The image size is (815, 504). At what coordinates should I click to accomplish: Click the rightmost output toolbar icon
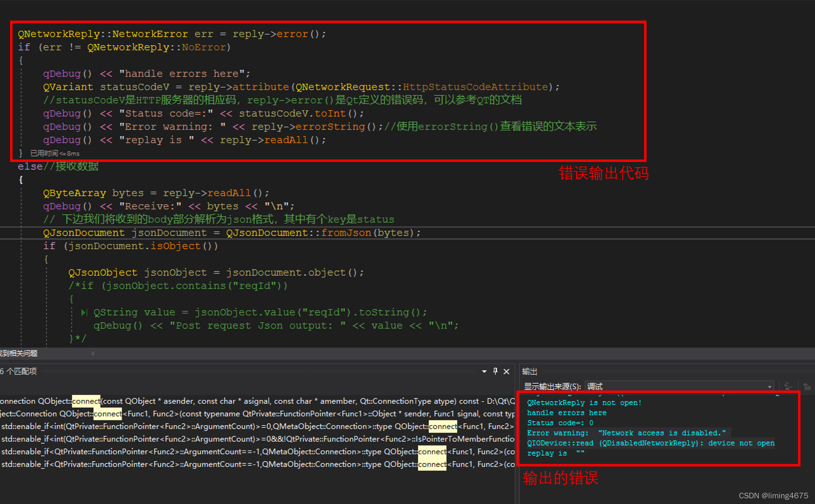point(807,386)
